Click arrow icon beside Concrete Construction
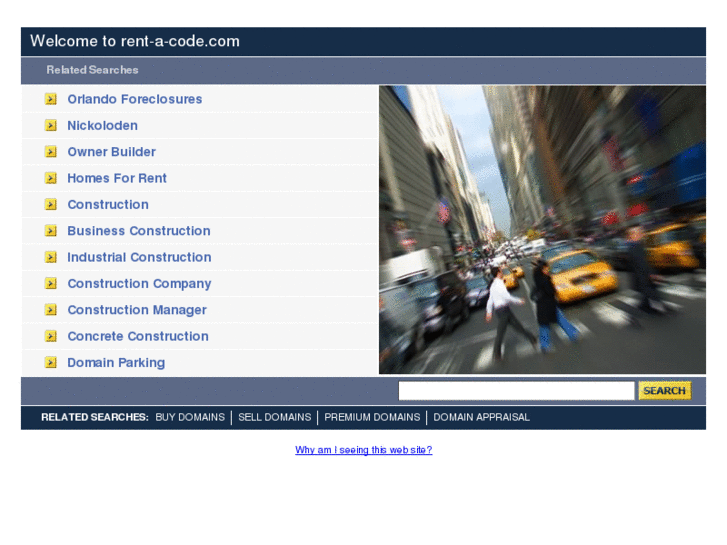This screenshot has width=727, height=545. coord(51,336)
